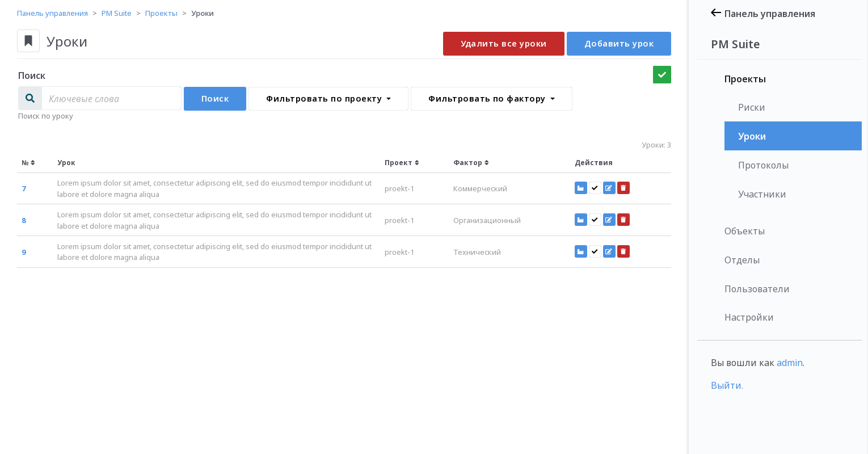Click the back arrow by Панель управления
This screenshot has width=868, height=454.
[716, 12]
